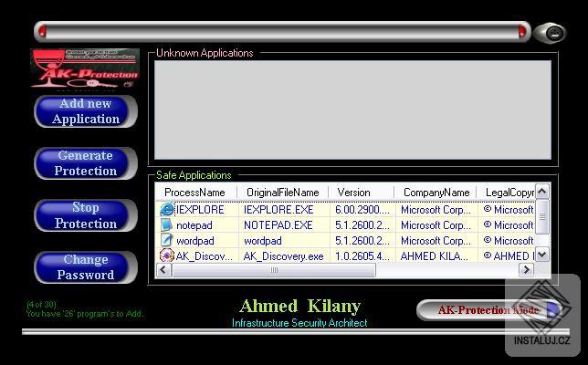Screen dimensions: 588x365
Task: Sort by LegalCopyright column header
Action: (506, 193)
